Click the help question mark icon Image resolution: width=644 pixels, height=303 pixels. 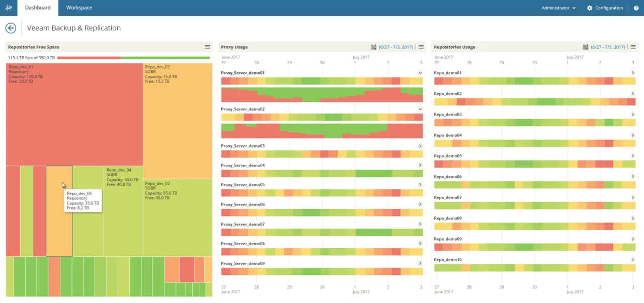click(636, 8)
